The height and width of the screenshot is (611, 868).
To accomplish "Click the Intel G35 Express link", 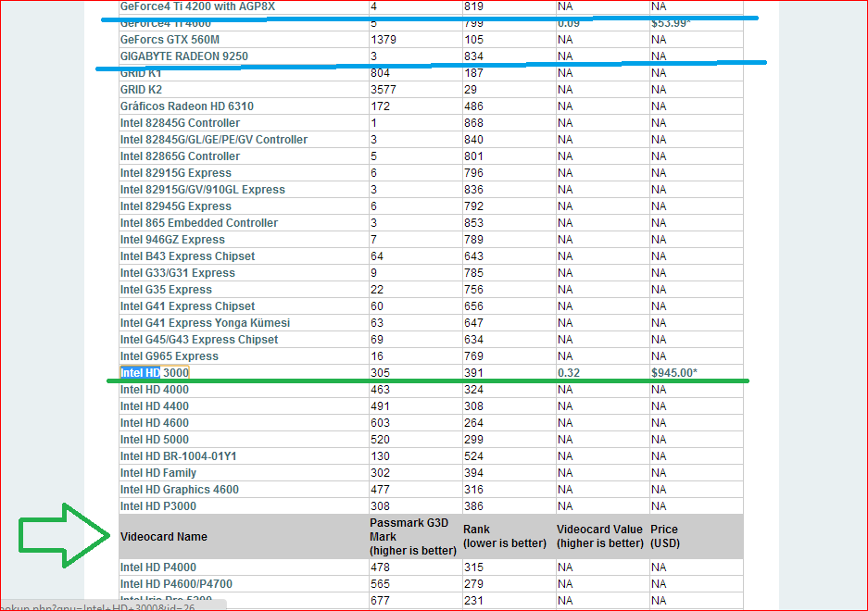I will tap(166, 289).
